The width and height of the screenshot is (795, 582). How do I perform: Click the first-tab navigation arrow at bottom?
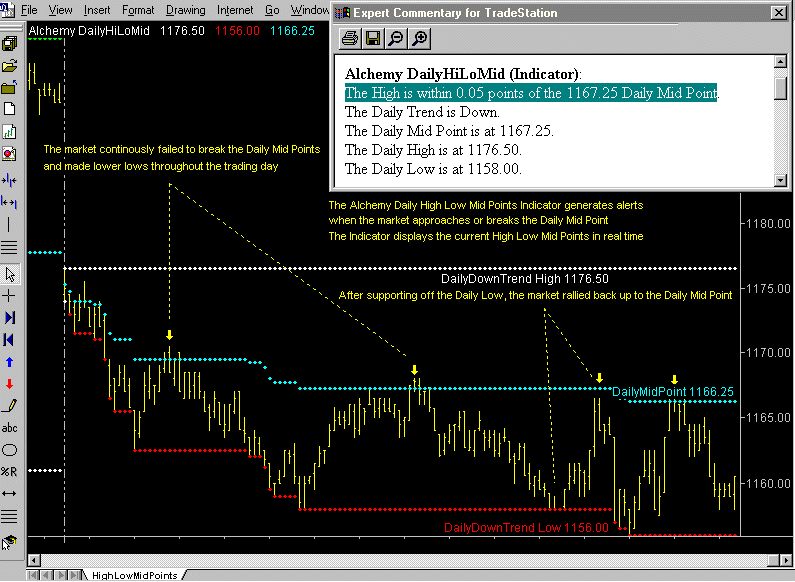pos(33,575)
